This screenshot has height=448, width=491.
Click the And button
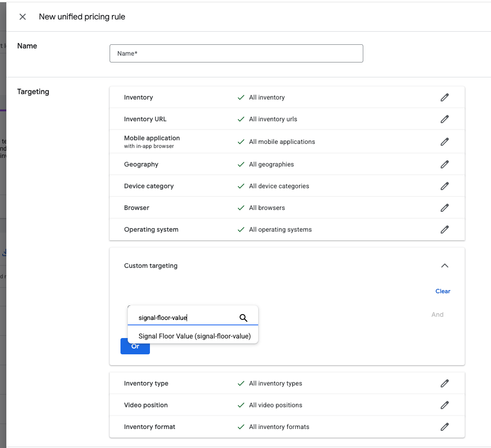(437, 315)
